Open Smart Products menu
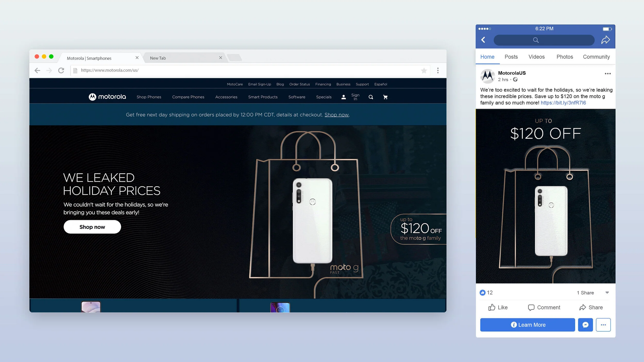 [263, 97]
